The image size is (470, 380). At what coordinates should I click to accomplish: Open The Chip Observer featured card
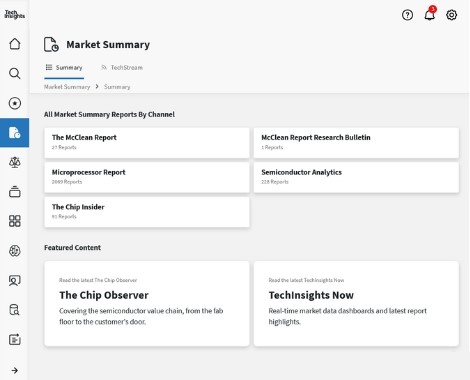point(147,304)
